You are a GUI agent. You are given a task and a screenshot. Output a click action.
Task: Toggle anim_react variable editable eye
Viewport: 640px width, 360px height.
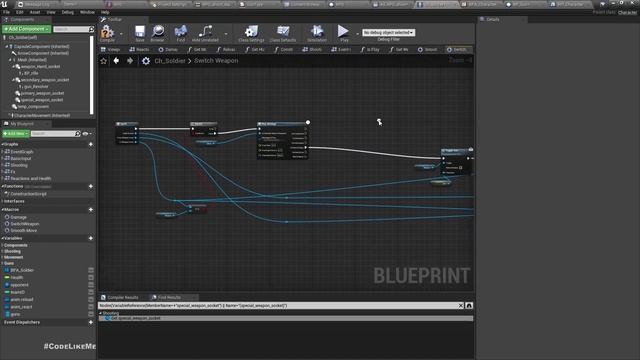coord(91,307)
